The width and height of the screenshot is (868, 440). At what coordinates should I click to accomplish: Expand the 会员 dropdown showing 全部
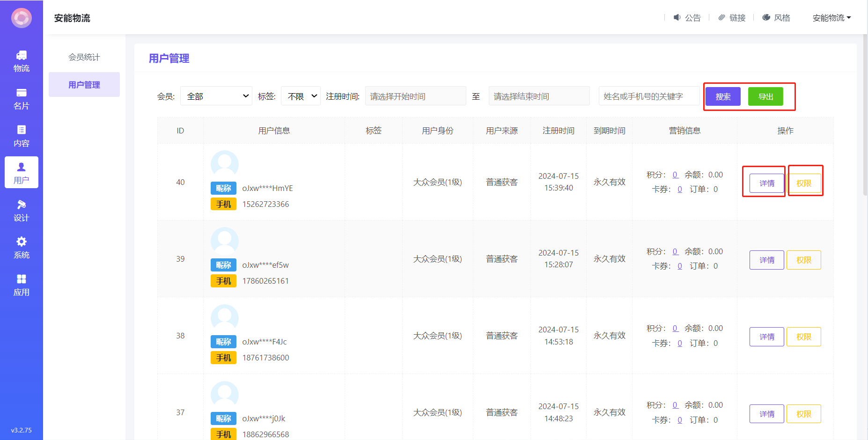[216, 96]
